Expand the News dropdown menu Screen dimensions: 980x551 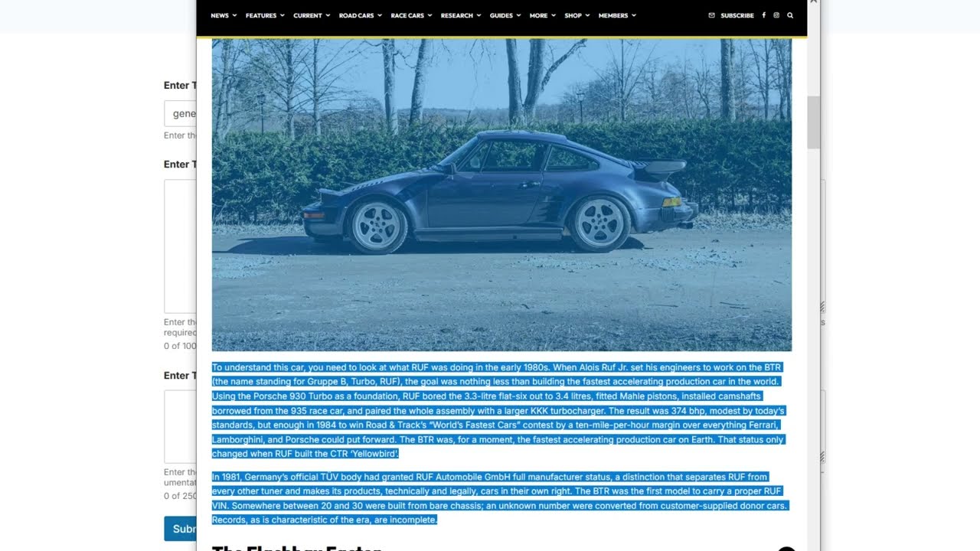[224, 15]
